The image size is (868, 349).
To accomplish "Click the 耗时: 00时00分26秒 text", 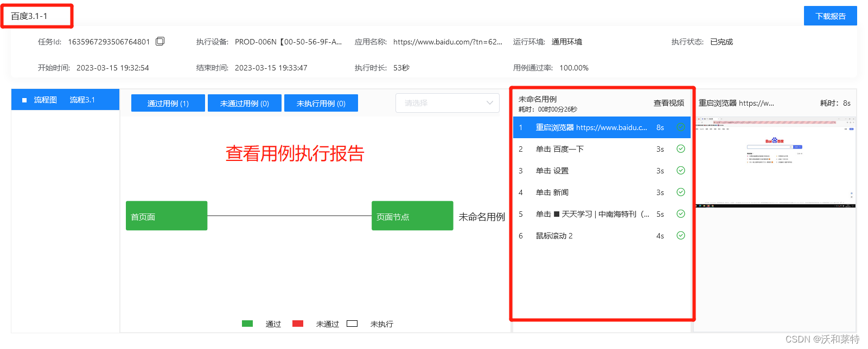I will (548, 109).
